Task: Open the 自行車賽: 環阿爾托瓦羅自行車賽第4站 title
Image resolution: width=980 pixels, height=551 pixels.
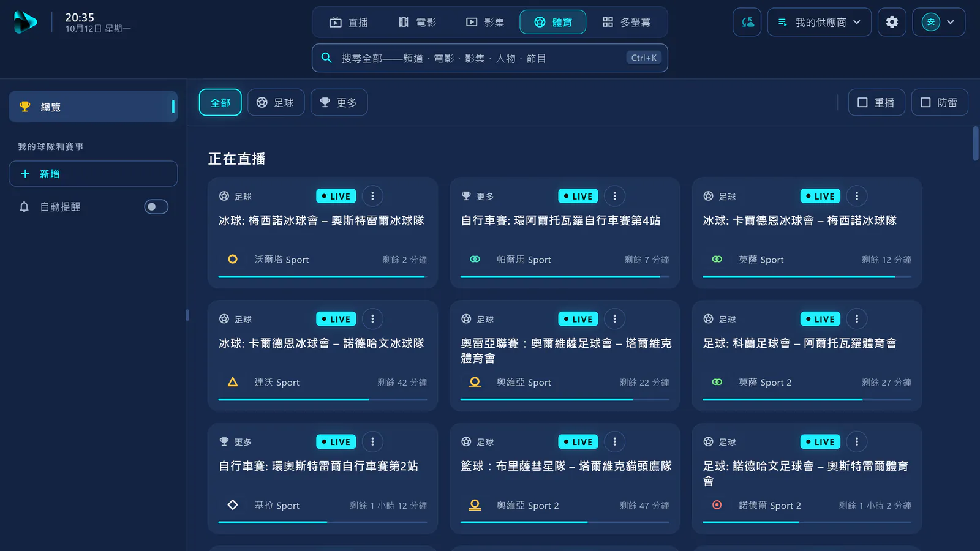Action: click(x=560, y=220)
